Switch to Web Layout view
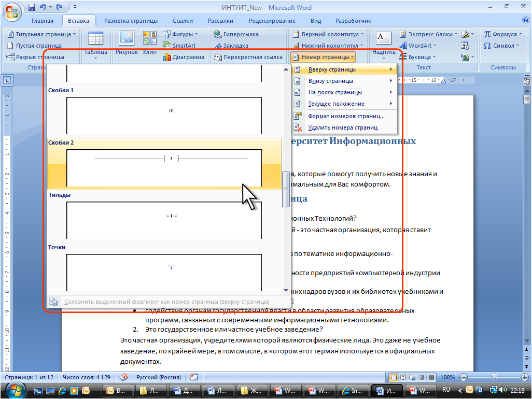Image resolution: width=532 pixels, height=399 pixels. 412,377
